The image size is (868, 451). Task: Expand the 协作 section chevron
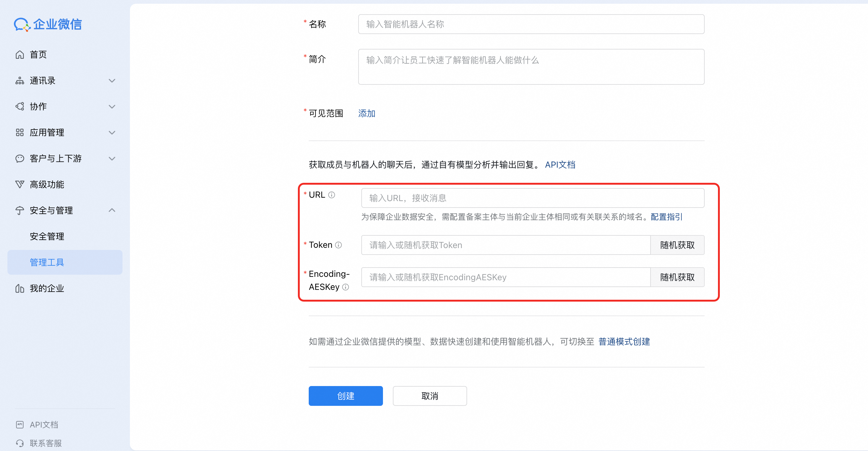pyautogui.click(x=112, y=106)
